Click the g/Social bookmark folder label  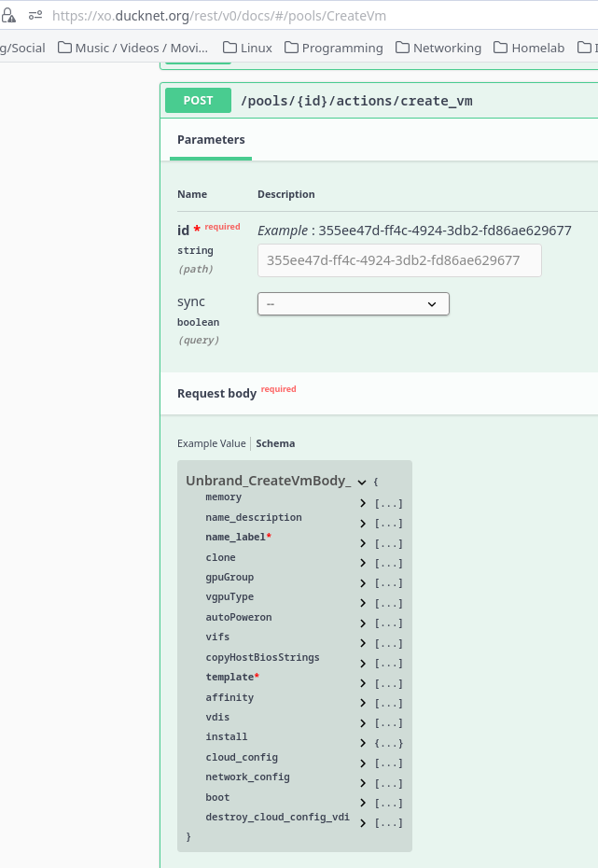coord(22,49)
